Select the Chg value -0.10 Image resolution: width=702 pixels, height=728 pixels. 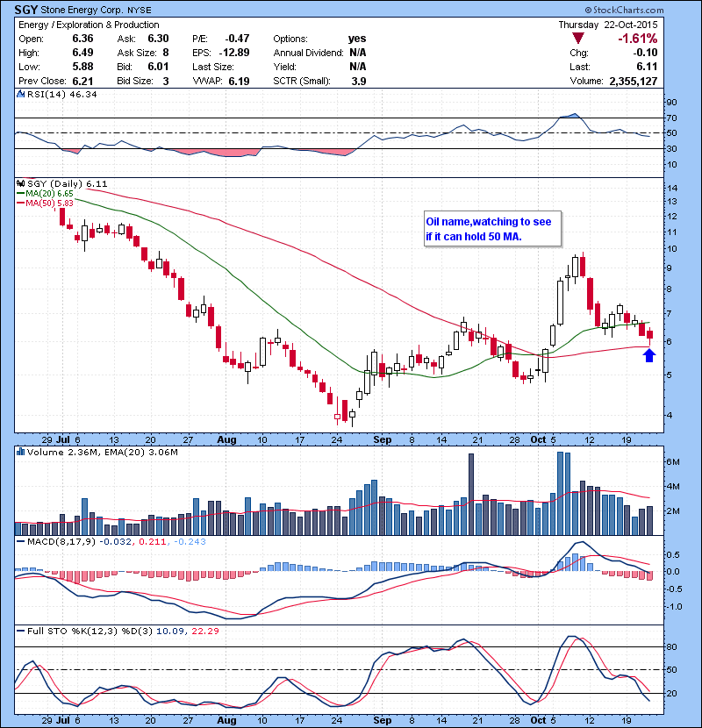tap(645, 53)
